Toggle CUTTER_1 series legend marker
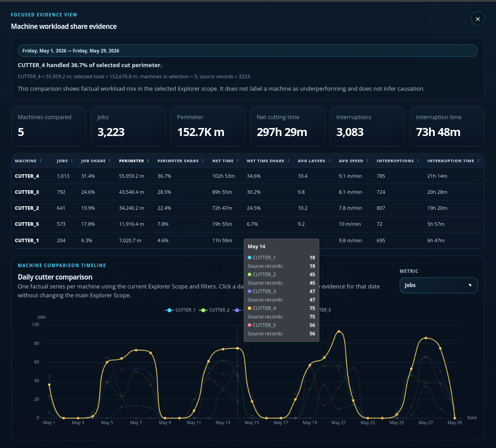The image size is (496, 448). 169,310
